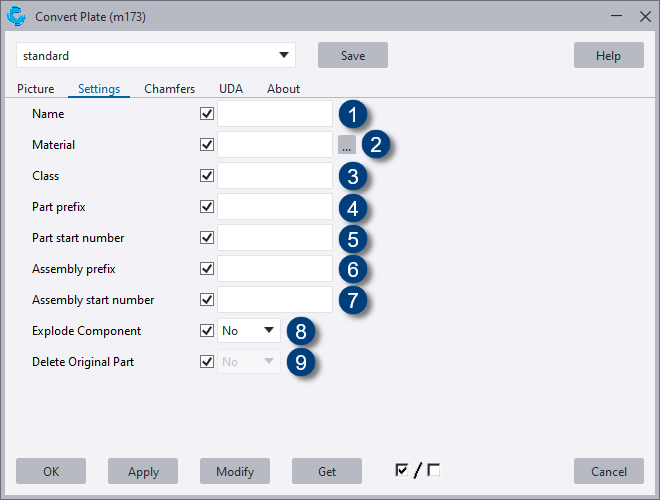Toggle the Part prefix checkbox
The width and height of the screenshot is (660, 500).
tap(207, 207)
